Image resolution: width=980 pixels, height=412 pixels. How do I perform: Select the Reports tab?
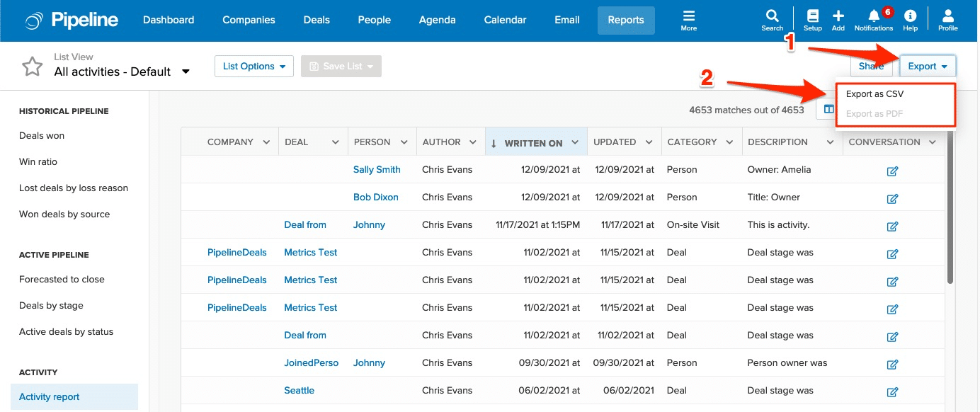[x=626, y=21]
